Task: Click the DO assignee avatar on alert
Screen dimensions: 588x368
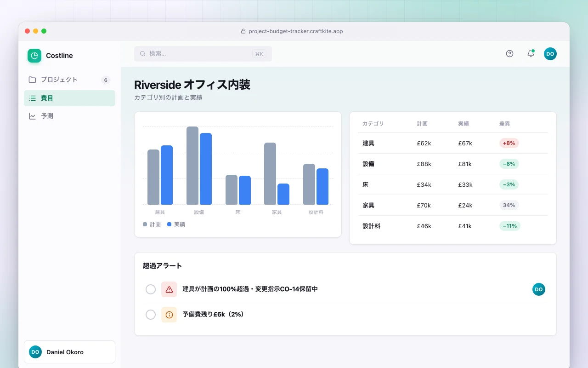Action: [539, 289]
